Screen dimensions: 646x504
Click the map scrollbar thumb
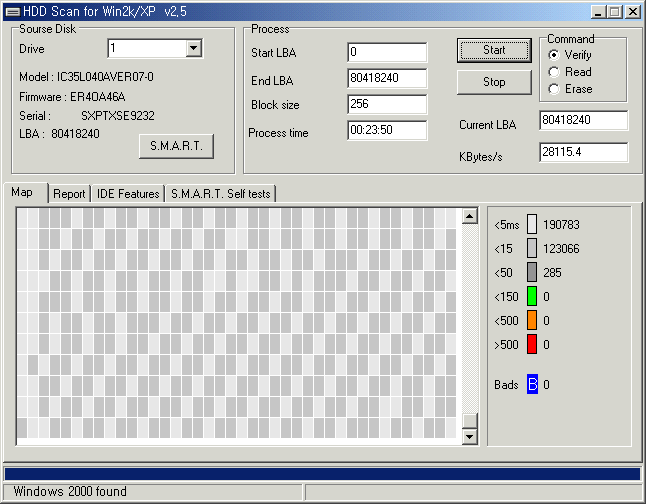[x=470, y=421]
